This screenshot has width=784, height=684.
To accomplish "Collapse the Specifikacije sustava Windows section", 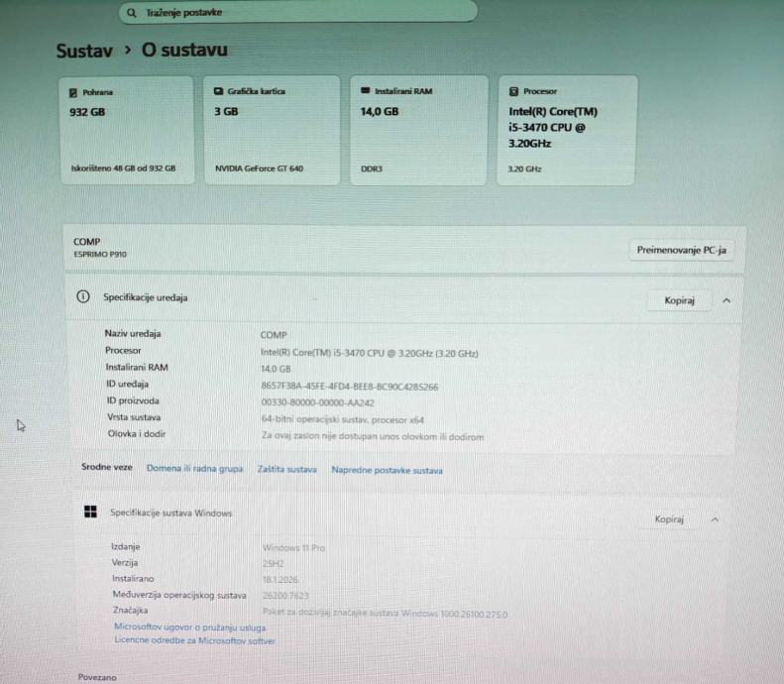I will pyautogui.click(x=715, y=519).
